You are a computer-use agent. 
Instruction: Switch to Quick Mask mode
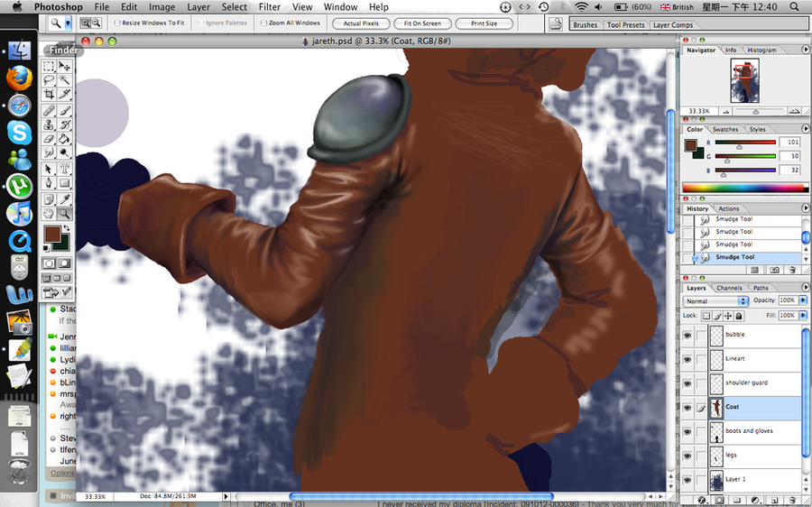coord(64,263)
